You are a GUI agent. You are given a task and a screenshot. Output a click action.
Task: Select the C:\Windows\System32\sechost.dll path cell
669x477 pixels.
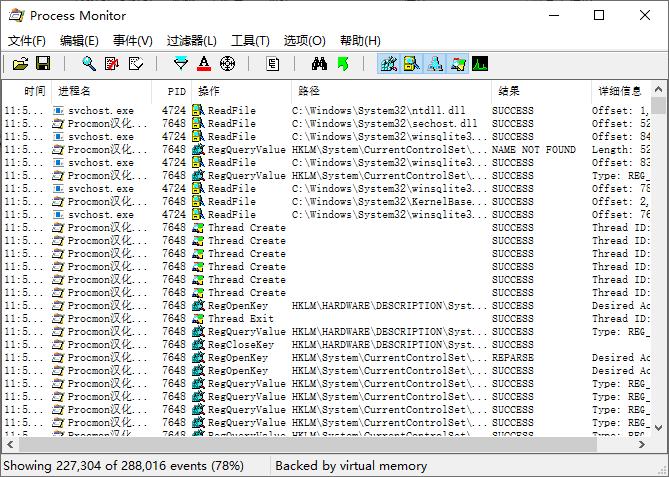pyautogui.click(x=384, y=124)
